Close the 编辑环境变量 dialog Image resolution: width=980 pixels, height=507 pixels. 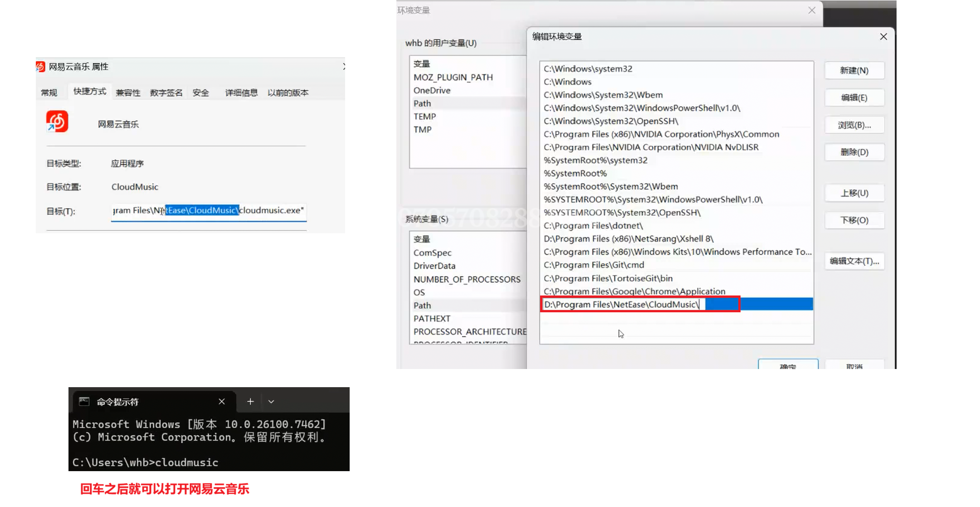click(883, 37)
